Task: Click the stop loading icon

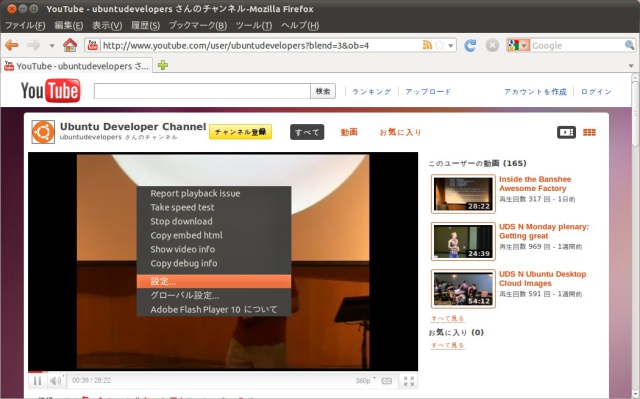Action: [x=492, y=45]
